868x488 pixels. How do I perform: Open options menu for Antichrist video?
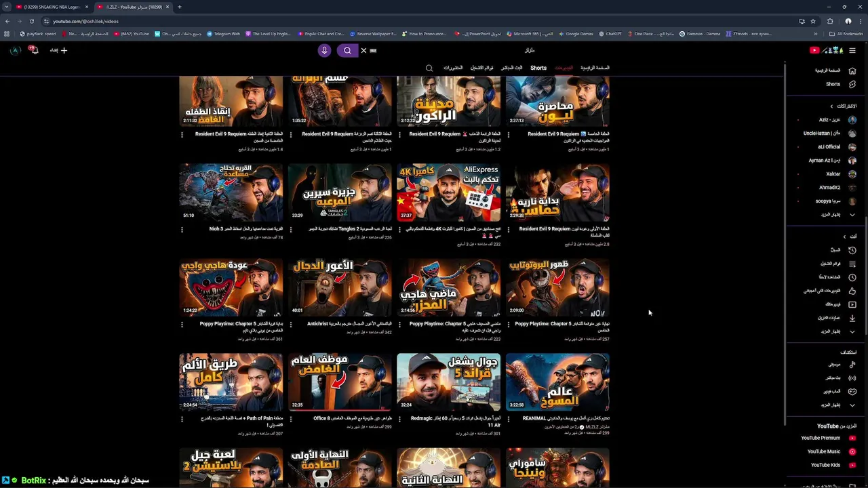(x=291, y=325)
